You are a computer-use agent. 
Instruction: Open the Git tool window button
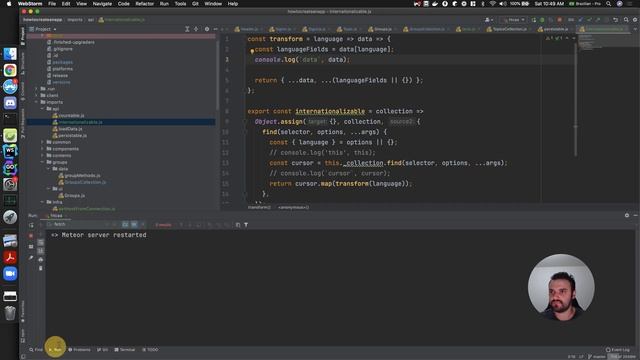102,350
